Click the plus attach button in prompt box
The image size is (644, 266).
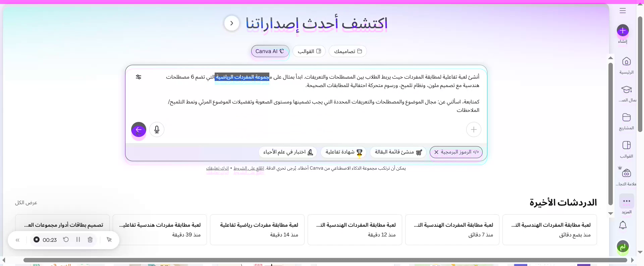474,130
